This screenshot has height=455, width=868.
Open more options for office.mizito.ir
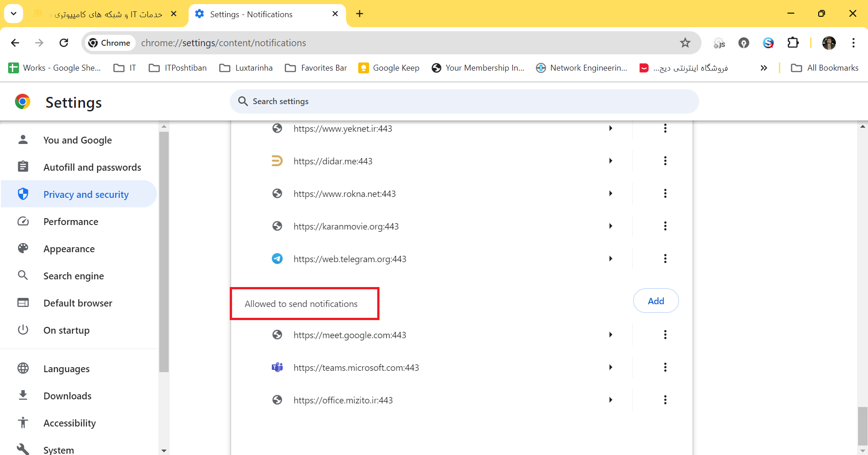tap(665, 400)
